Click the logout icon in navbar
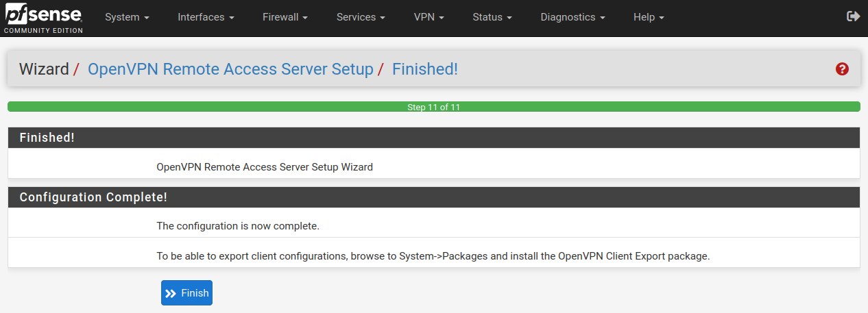The width and height of the screenshot is (868, 313). [x=853, y=16]
